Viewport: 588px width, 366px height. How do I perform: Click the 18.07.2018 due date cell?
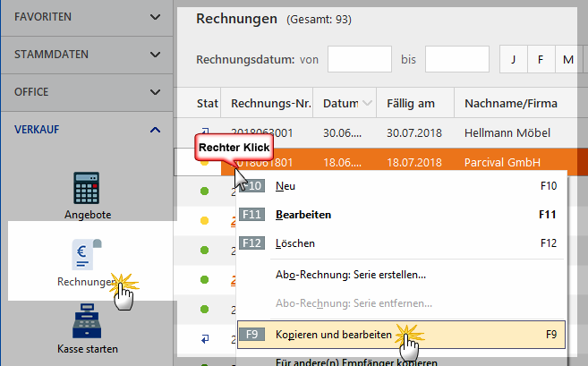click(x=414, y=162)
